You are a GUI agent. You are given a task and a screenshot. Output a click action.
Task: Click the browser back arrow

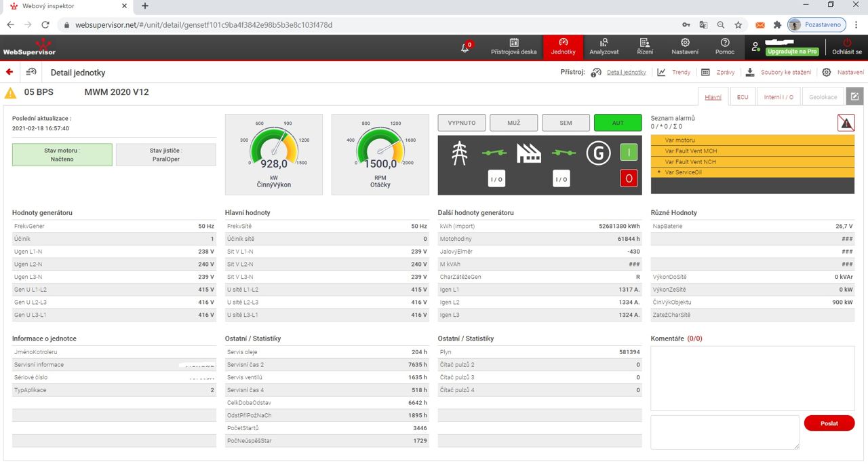pyautogui.click(x=11, y=24)
